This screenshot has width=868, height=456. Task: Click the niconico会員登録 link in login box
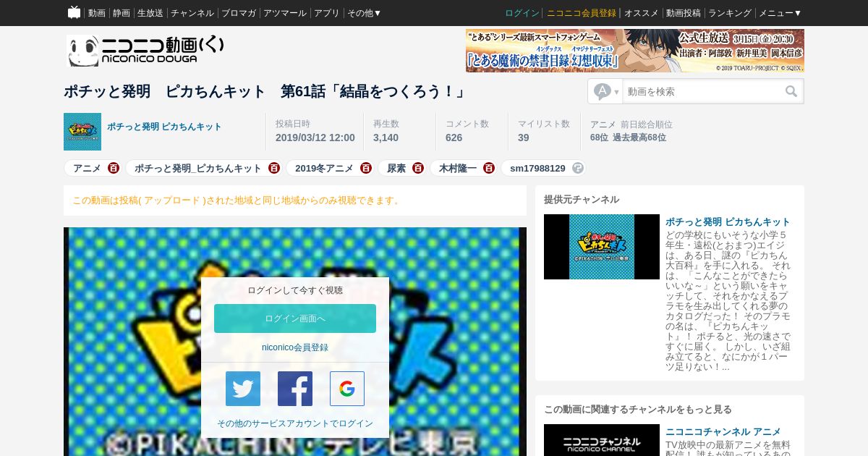coord(295,347)
